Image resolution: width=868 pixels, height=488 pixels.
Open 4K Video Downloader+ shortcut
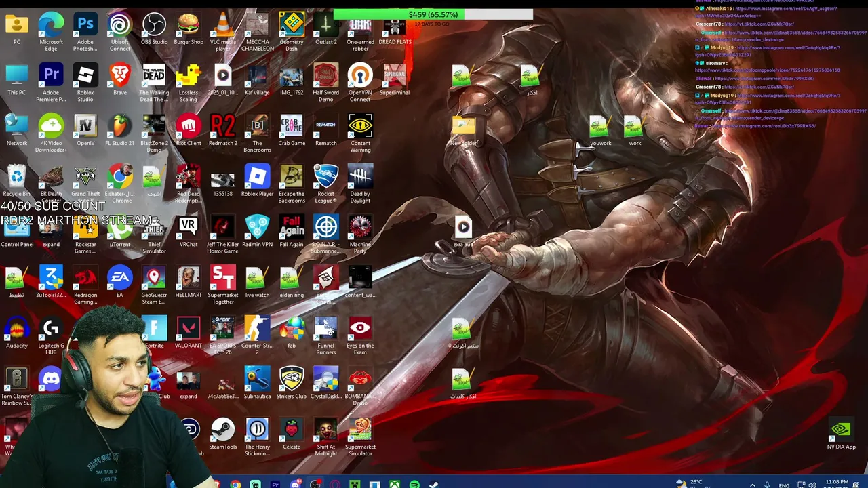(51, 133)
